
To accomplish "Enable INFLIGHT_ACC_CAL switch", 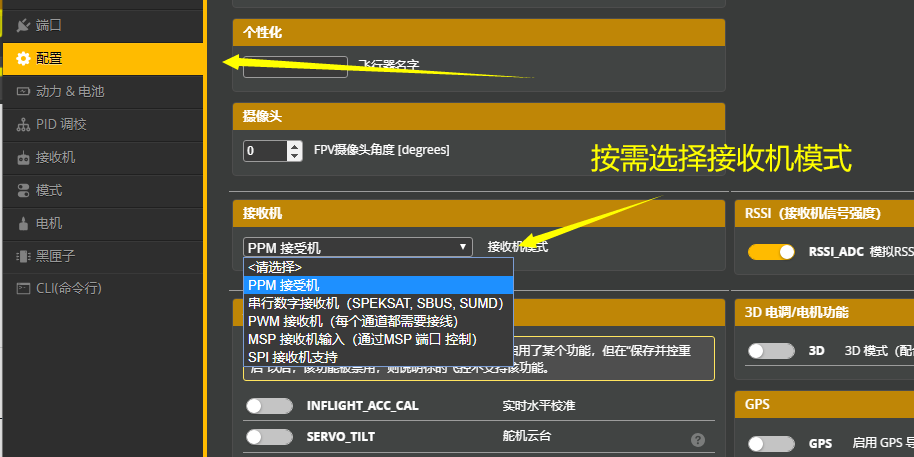I will pyautogui.click(x=269, y=406).
